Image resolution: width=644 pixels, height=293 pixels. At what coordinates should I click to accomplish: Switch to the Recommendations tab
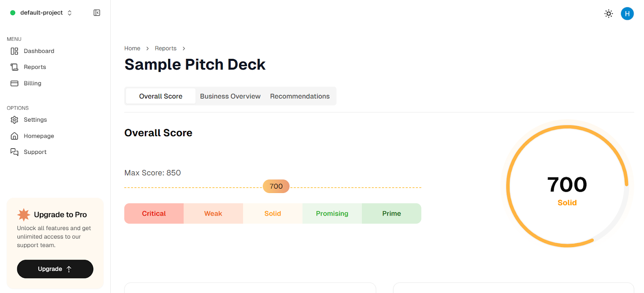click(x=300, y=96)
